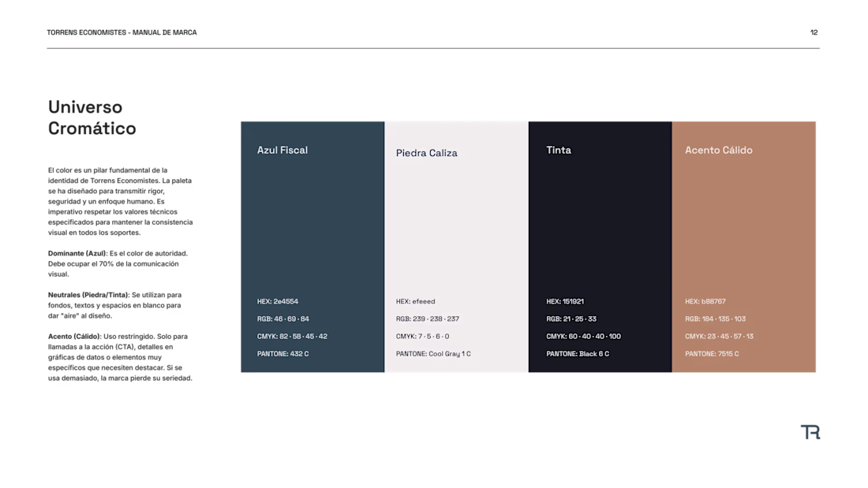Screen dimensions: 868x488
Task: Click the text RGB: 239 · 238 · 237
Action: coord(428,319)
